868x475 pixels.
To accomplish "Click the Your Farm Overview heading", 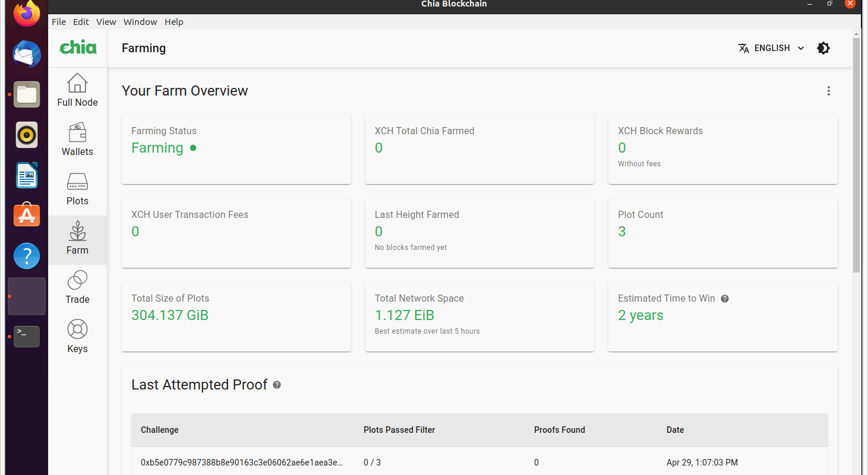I will (185, 91).
